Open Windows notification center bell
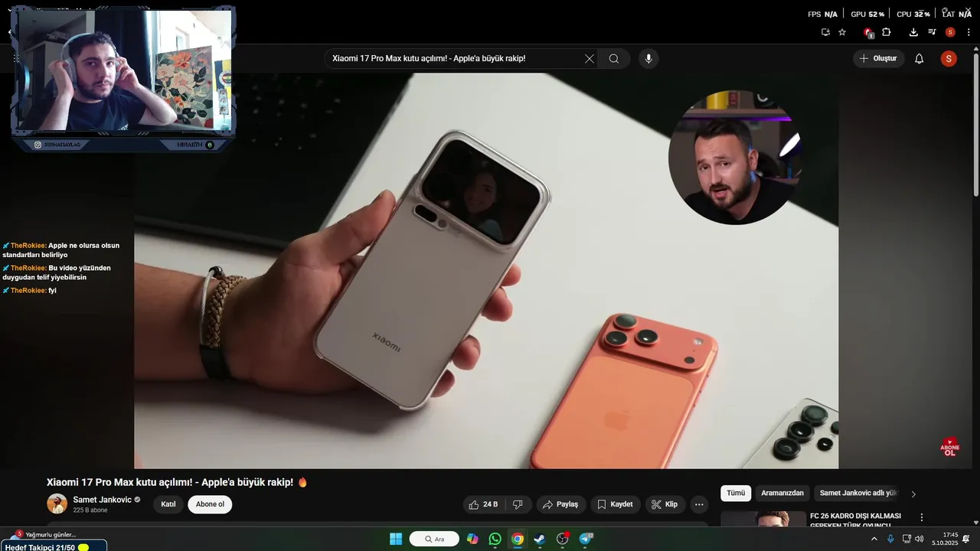The image size is (980, 551). [x=966, y=539]
